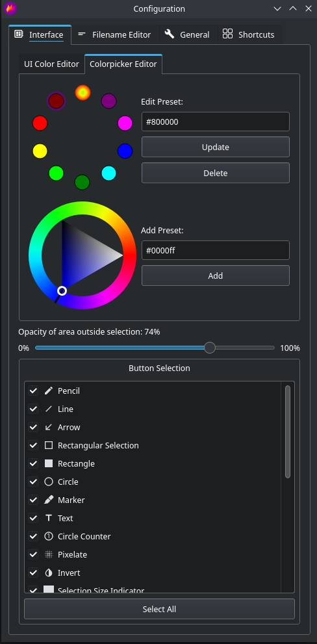Click the Circle Counter icon
Image resolution: width=317 pixels, height=644 pixels.
(x=49, y=536)
